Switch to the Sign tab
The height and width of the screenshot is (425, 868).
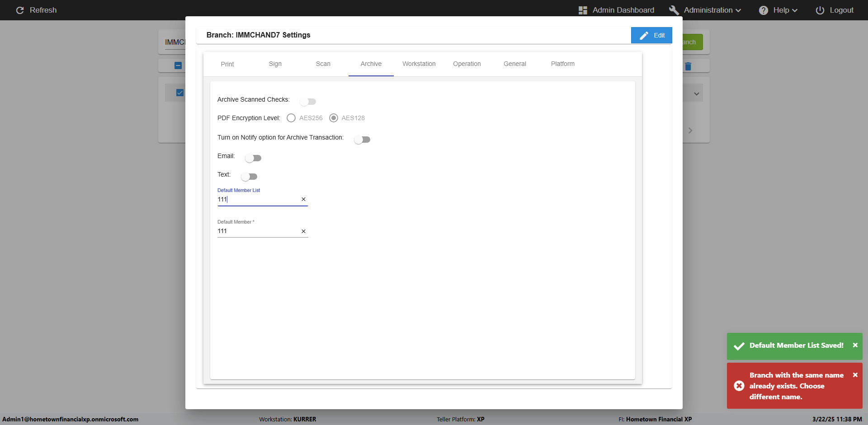point(275,64)
